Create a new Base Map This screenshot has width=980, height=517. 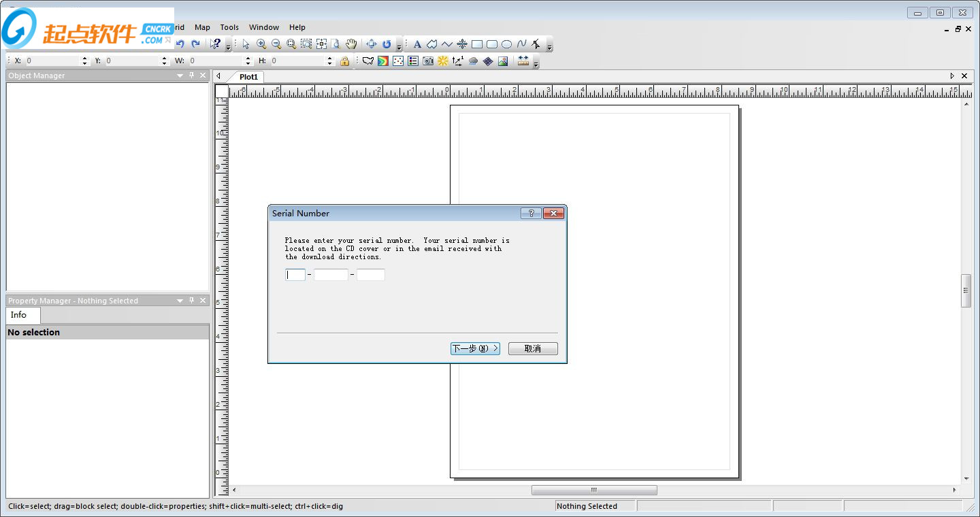pyautogui.click(x=368, y=61)
